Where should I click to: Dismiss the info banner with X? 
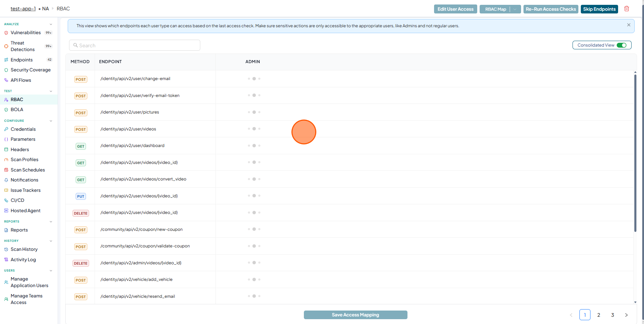coord(629,25)
